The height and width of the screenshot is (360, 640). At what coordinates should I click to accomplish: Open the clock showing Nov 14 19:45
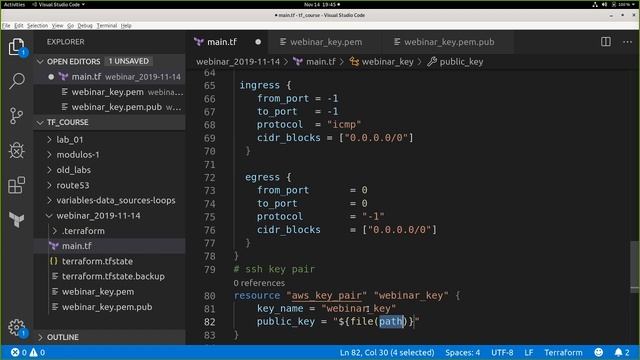[321, 4]
